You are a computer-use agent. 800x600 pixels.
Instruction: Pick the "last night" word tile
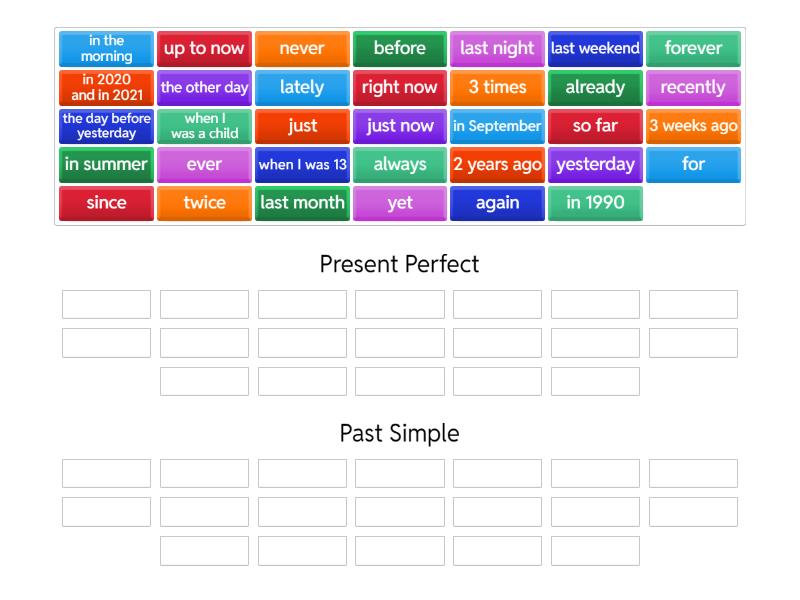497,48
